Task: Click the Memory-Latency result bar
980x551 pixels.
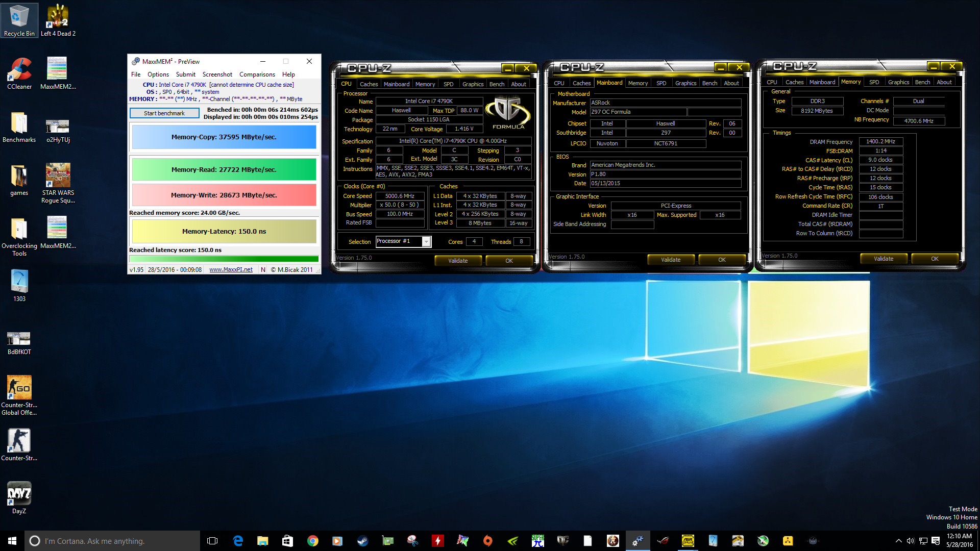Action: pyautogui.click(x=224, y=231)
